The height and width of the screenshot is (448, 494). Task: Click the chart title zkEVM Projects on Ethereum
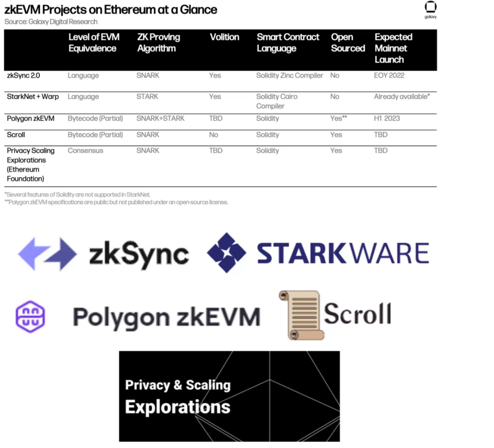pyautogui.click(x=111, y=10)
